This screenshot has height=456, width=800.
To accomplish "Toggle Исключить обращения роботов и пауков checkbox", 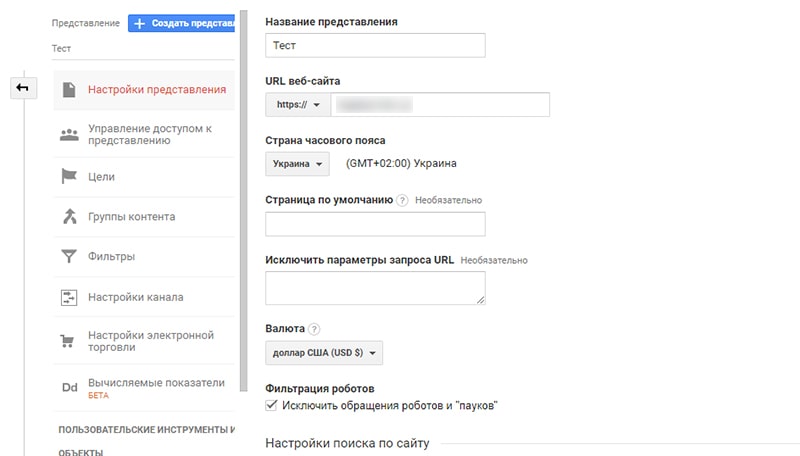I will (271, 406).
